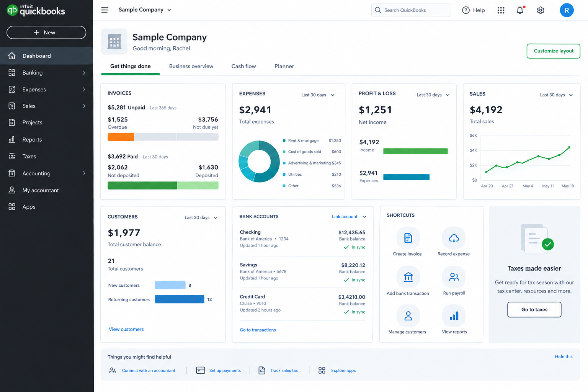Switch to the Business overview tab
Image resolution: width=588 pixels, height=392 pixels.
(x=191, y=66)
